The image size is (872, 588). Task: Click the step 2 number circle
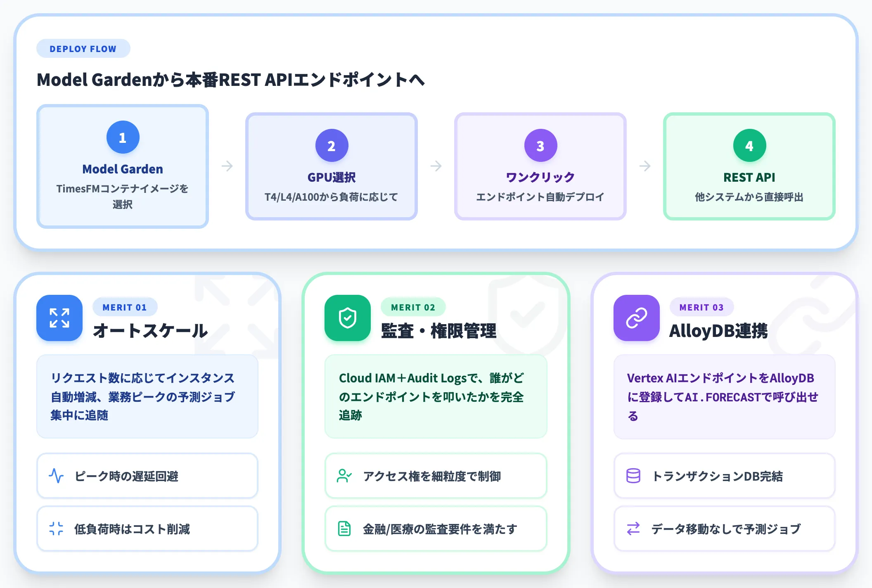point(332,145)
